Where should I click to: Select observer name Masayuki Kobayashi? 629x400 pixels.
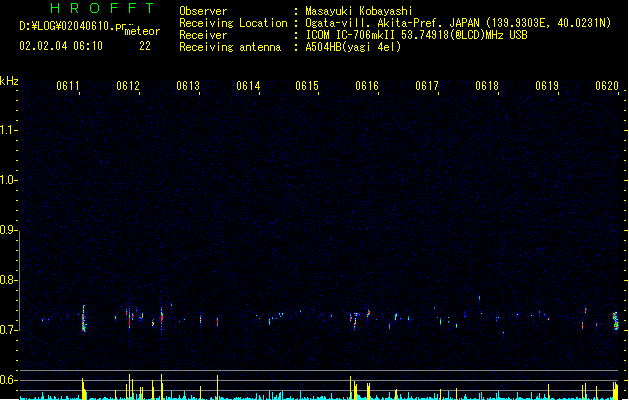(x=359, y=11)
